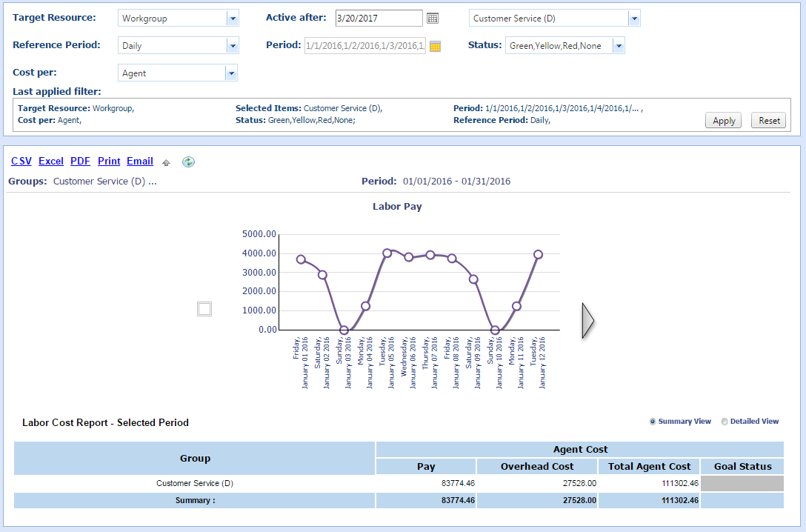Open the Active after calendar picker
This screenshot has width=806, height=532.
433,18
